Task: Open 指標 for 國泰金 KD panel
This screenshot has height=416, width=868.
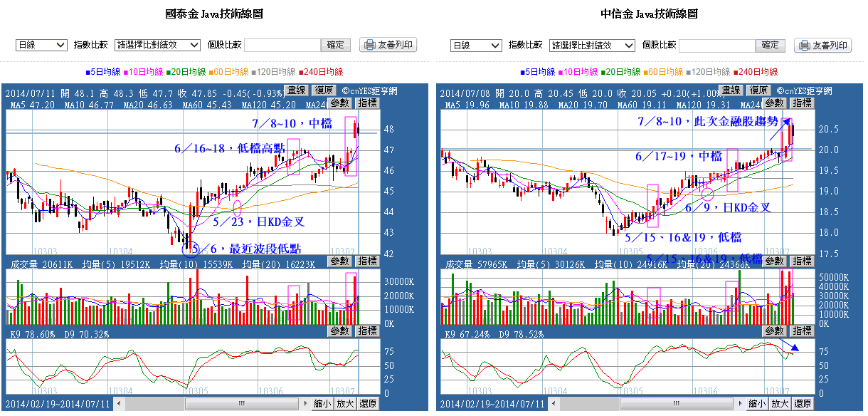Action: [x=367, y=331]
